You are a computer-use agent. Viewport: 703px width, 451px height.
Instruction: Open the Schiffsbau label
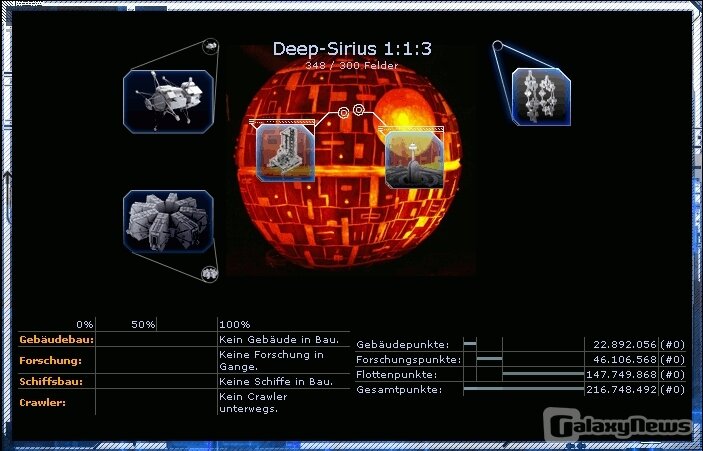tap(51, 382)
